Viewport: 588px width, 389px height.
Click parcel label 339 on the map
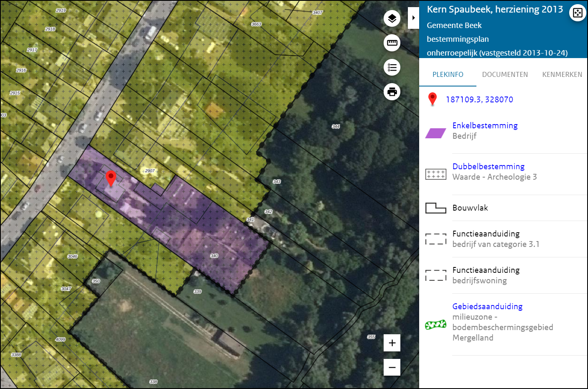(197, 291)
